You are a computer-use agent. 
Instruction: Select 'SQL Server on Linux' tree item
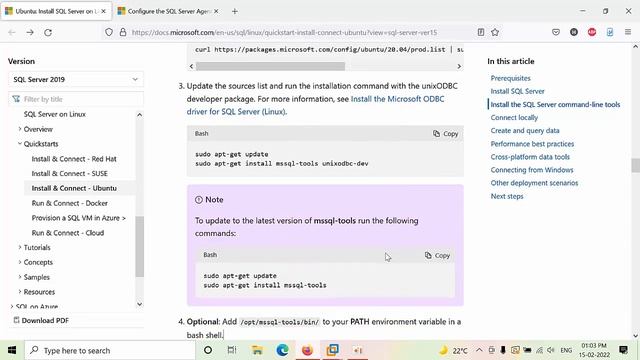(55, 114)
